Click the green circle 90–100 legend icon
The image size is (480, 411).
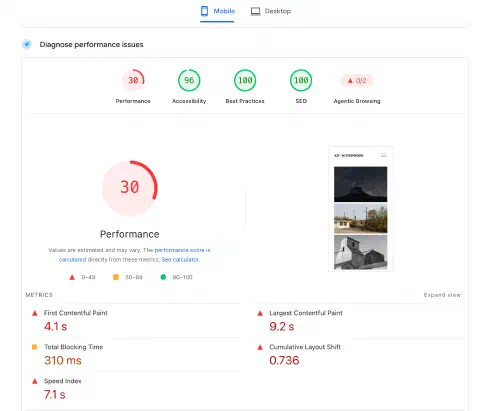click(163, 277)
